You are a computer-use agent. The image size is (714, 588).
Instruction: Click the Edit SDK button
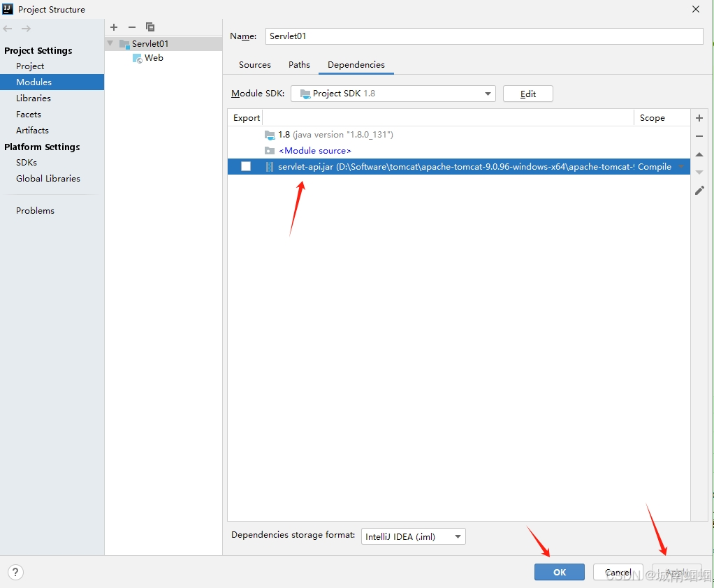click(x=527, y=94)
